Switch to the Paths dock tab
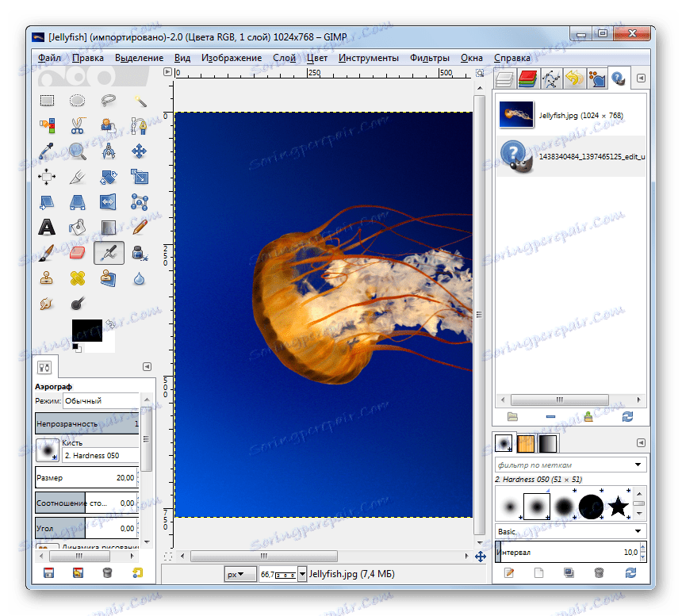Image resolution: width=682 pixels, height=616 pixels. 551,79
